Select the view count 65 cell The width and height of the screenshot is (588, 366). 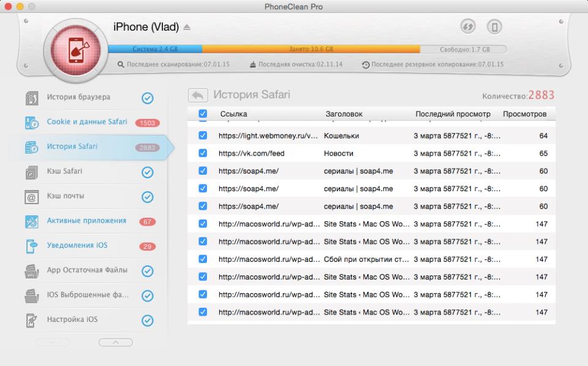click(543, 153)
